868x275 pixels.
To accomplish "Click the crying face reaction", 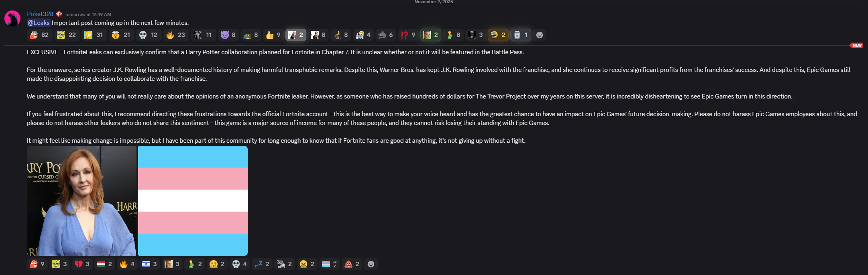I will coord(217,264).
